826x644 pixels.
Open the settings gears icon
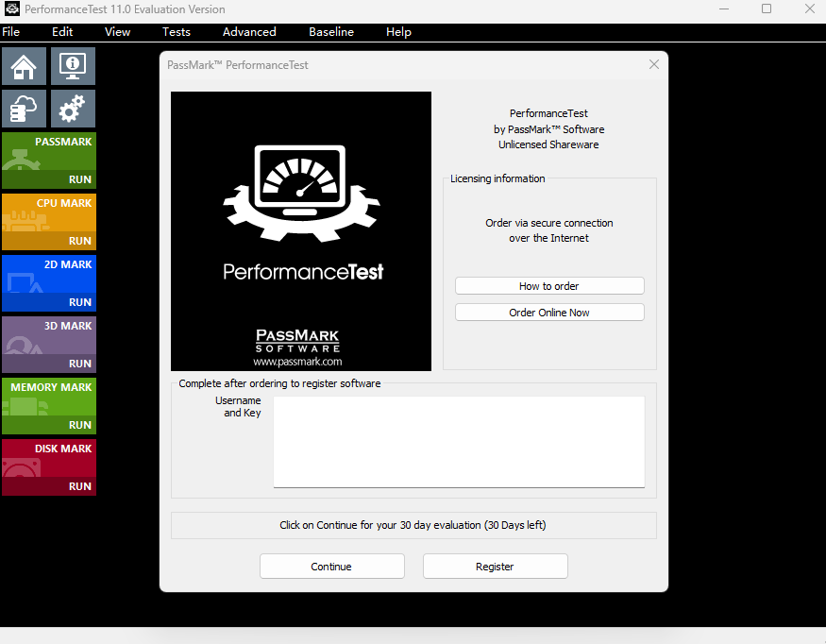tap(73, 110)
